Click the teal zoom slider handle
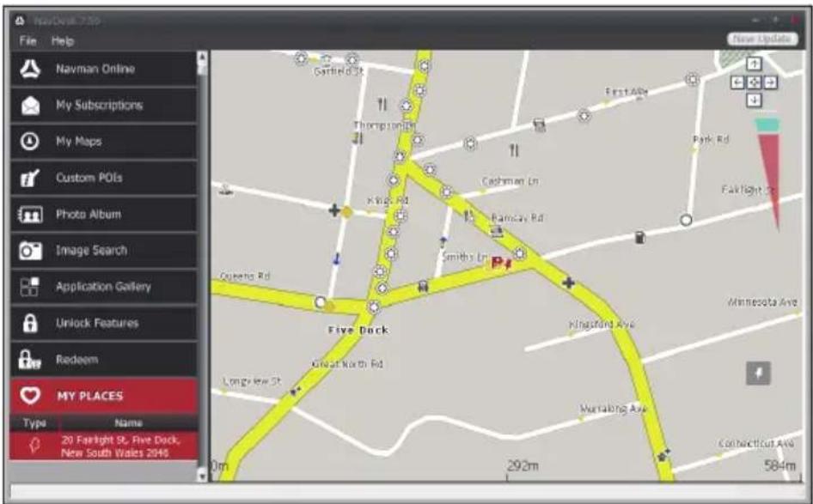The width and height of the screenshot is (813, 504). click(x=767, y=124)
